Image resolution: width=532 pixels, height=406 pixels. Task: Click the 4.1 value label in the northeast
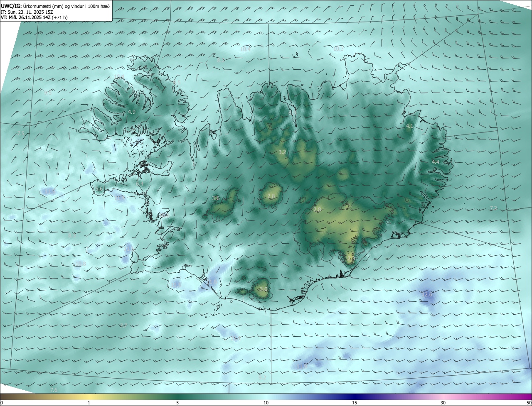409,126
